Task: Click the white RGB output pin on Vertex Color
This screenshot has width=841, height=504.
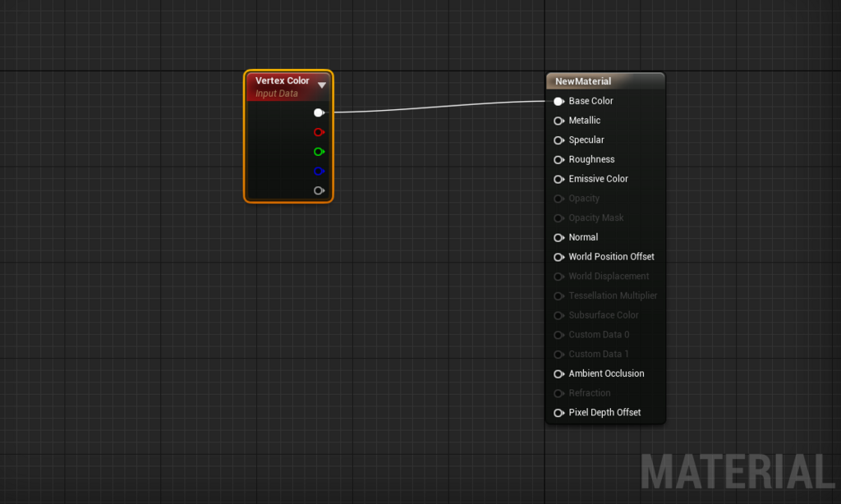Action: point(319,112)
